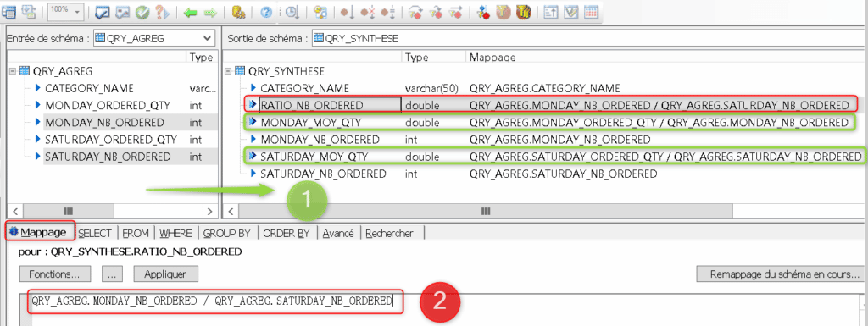Viewport: 868px width, 326px height.
Task: Click the Fonctions... button
Action: pos(53,274)
